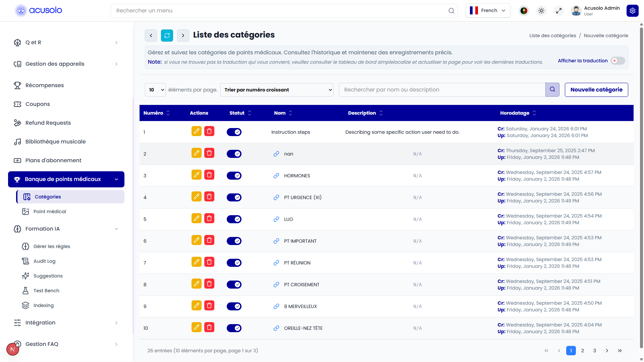
Task: Select the edit pencil icon for Instruction steps row
Action: point(196,131)
